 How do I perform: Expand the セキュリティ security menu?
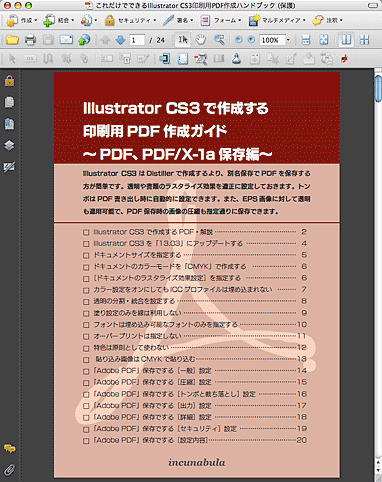(x=130, y=21)
